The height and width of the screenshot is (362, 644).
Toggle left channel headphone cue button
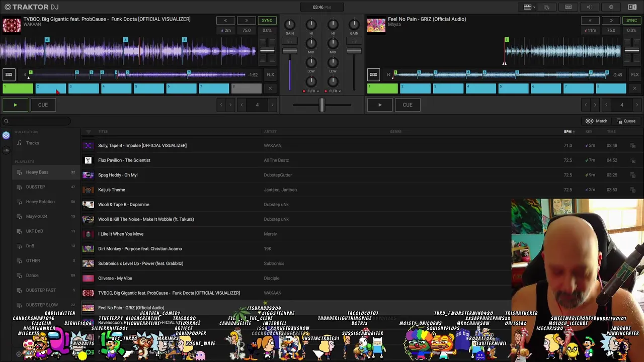pyautogui.click(x=289, y=41)
